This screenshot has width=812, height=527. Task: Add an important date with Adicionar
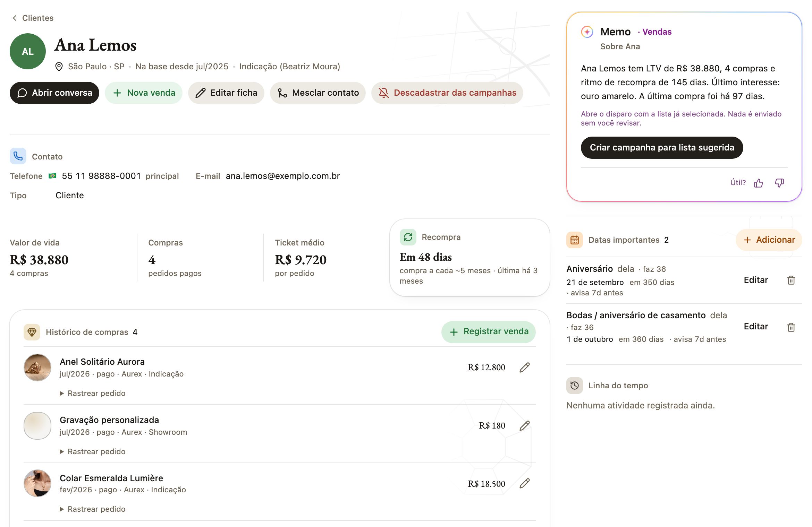click(769, 240)
